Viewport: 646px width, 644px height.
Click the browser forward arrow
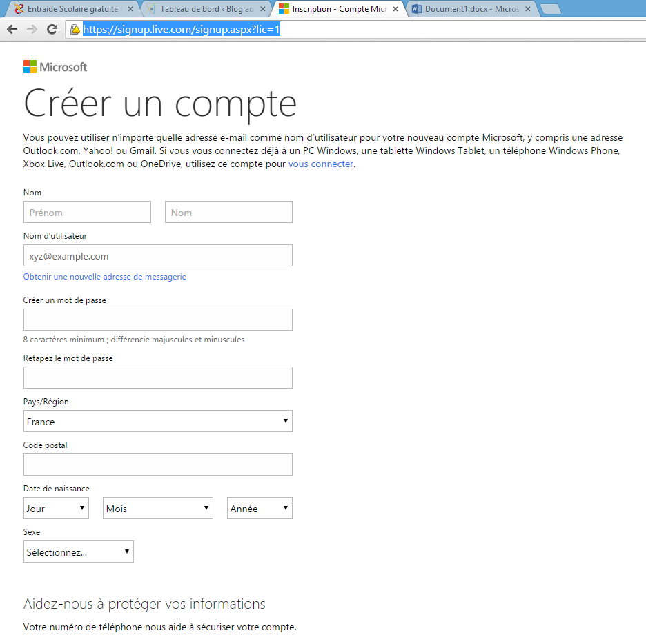32,30
